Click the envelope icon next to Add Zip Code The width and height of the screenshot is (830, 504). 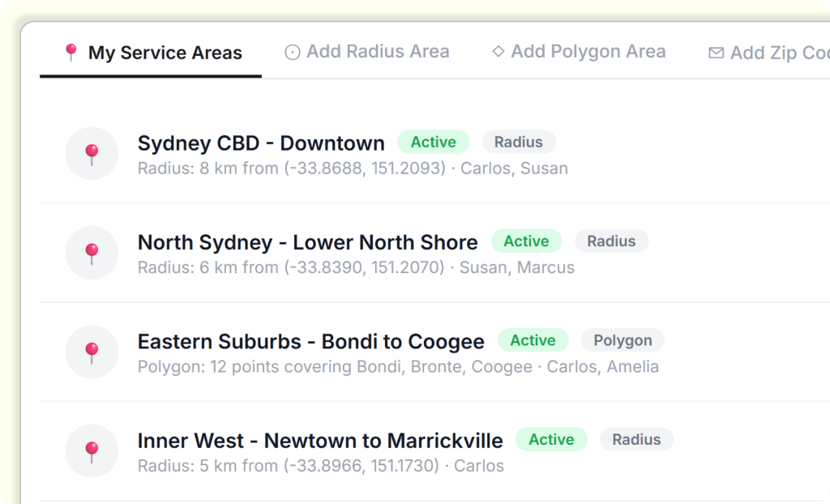click(x=717, y=51)
